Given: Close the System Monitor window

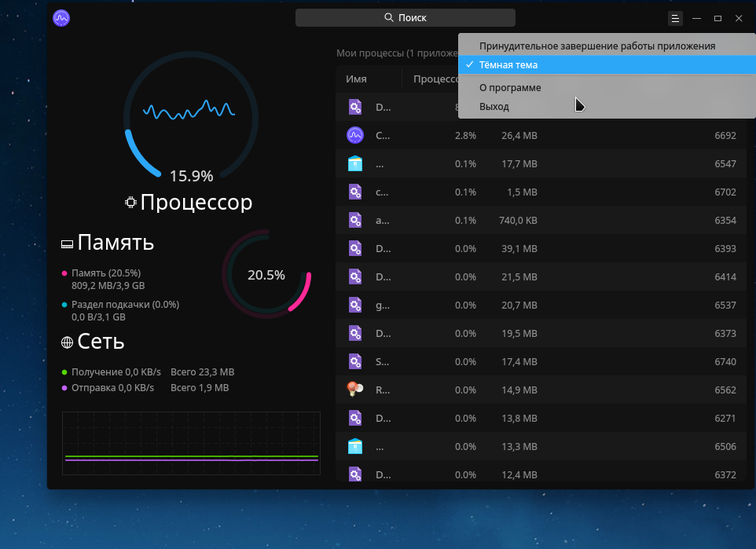Looking at the screenshot, I should (x=739, y=18).
